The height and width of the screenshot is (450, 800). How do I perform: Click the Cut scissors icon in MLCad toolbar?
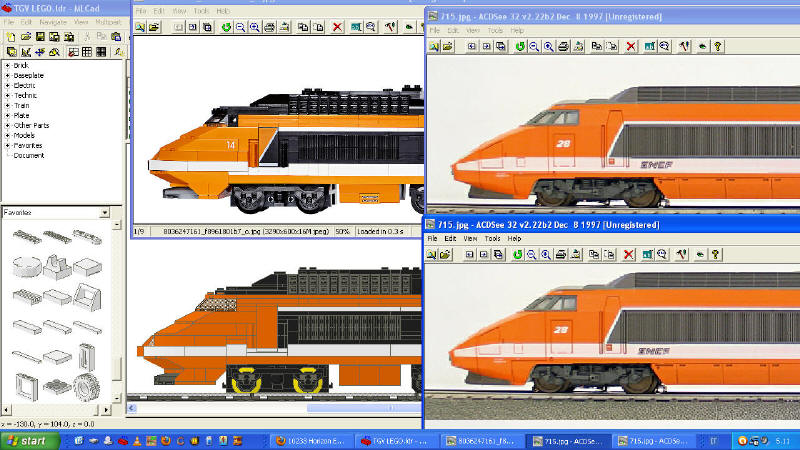coord(87,37)
